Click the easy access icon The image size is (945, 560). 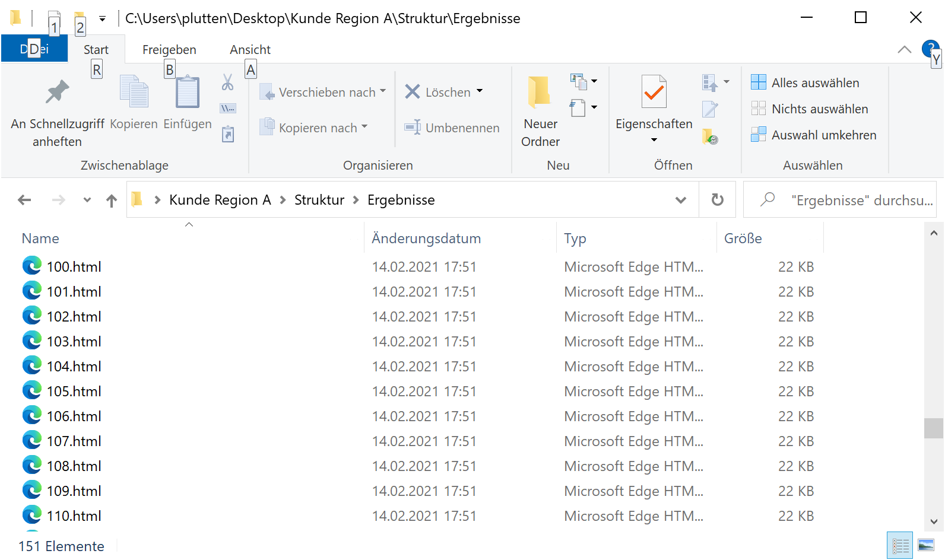tap(578, 107)
